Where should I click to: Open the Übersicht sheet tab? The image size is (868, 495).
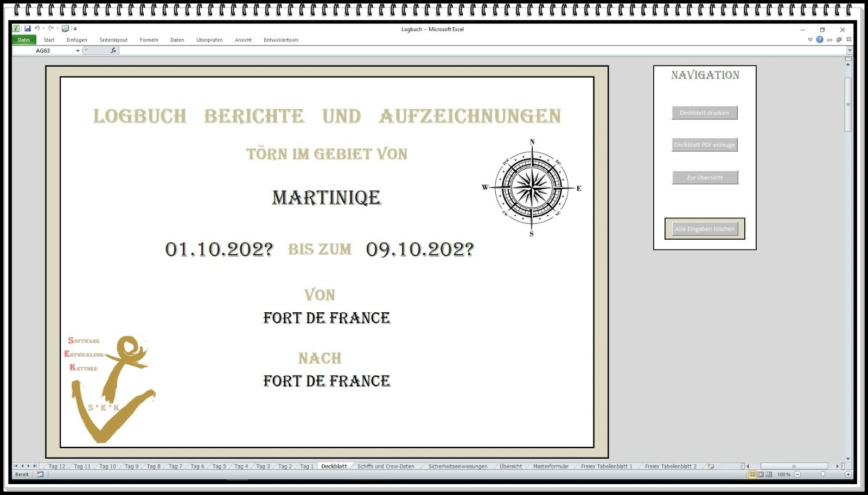(510, 466)
